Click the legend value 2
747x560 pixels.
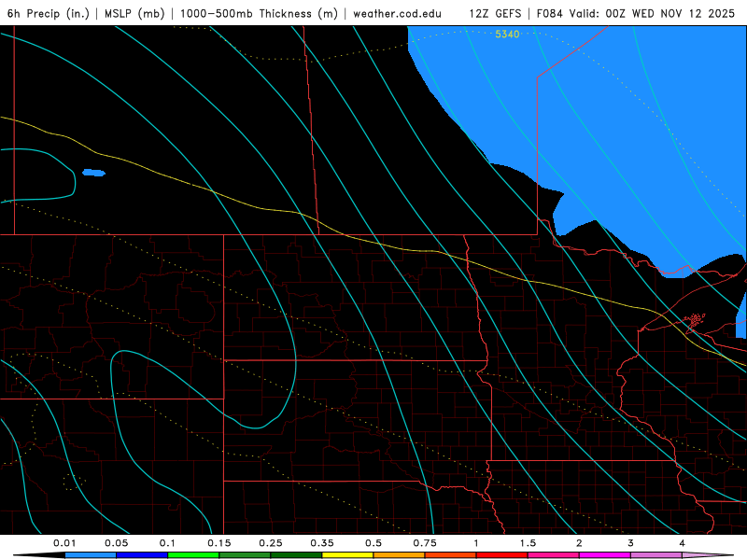point(579,543)
